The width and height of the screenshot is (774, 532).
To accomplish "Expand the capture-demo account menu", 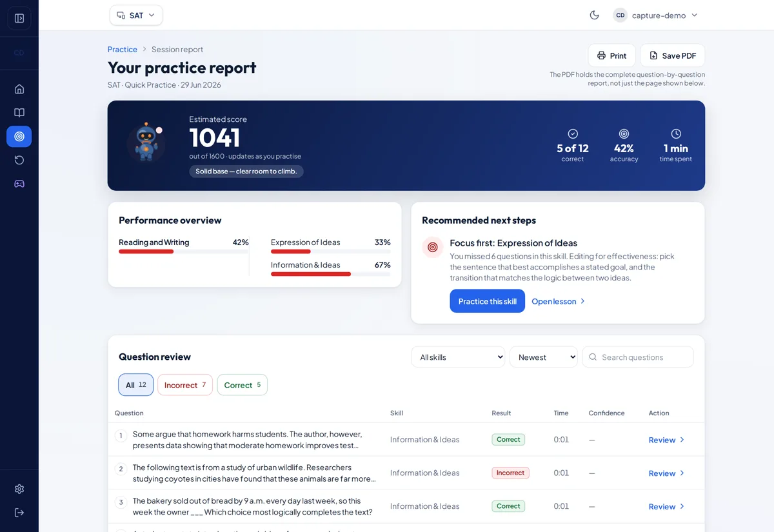I will [x=655, y=15].
